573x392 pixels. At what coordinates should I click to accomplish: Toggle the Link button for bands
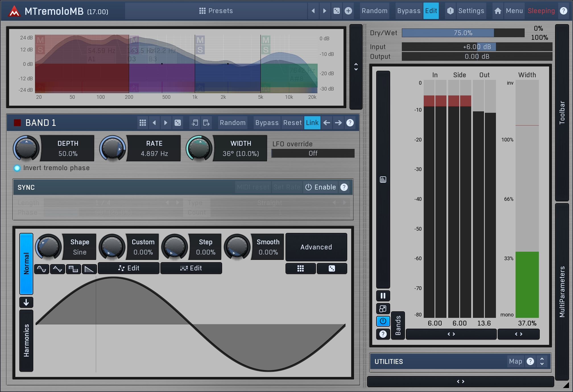pyautogui.click(x=312, y=123)
